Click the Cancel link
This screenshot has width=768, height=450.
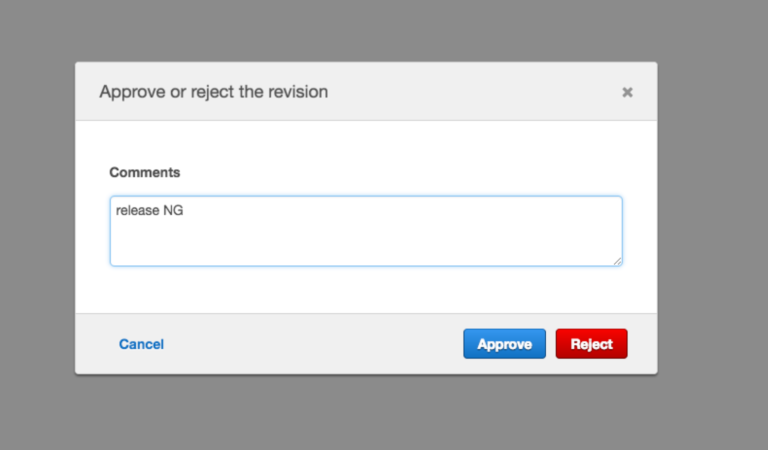(x=141, y=344)
